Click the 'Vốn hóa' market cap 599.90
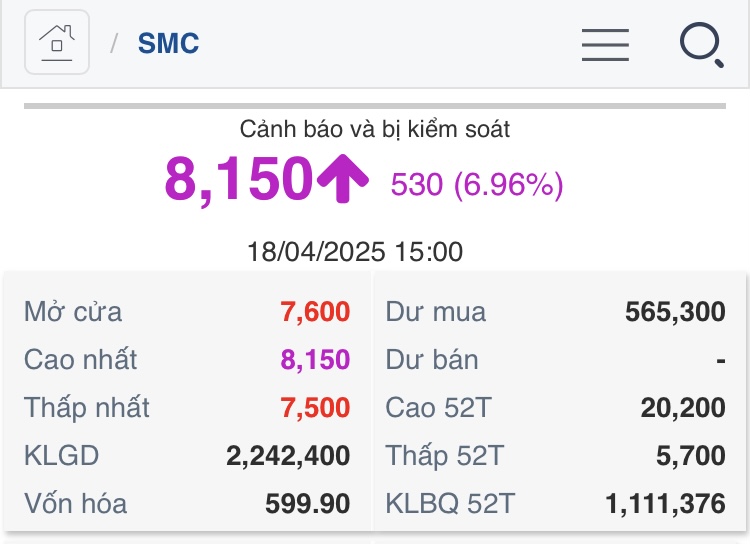Viewport: 750px width, 544px height. pyautogui.click(x=307, y=504)
